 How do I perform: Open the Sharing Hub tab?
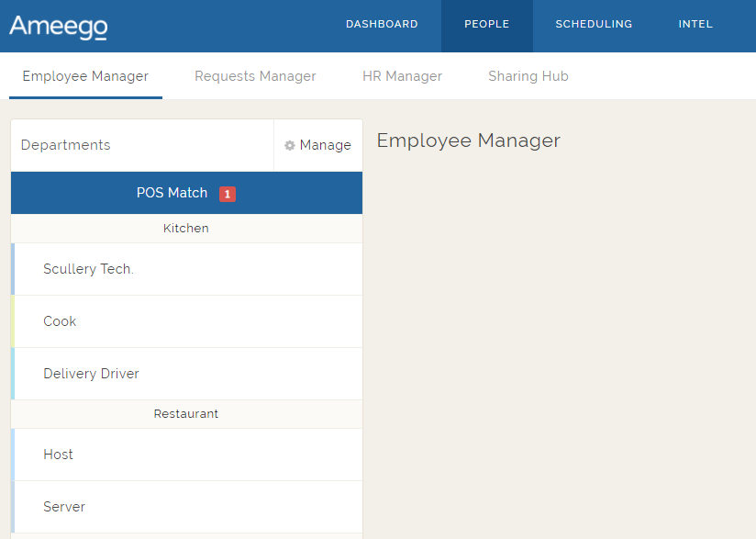click(528, 76)
